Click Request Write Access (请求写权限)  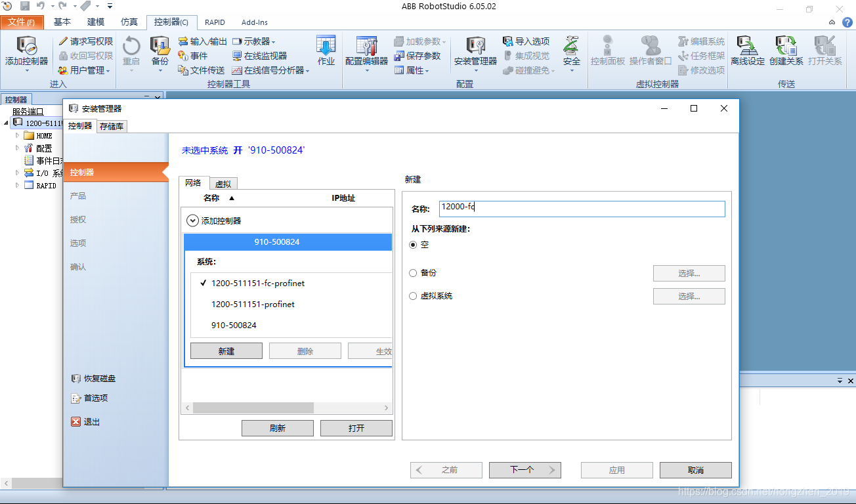(x=85, y=41)
